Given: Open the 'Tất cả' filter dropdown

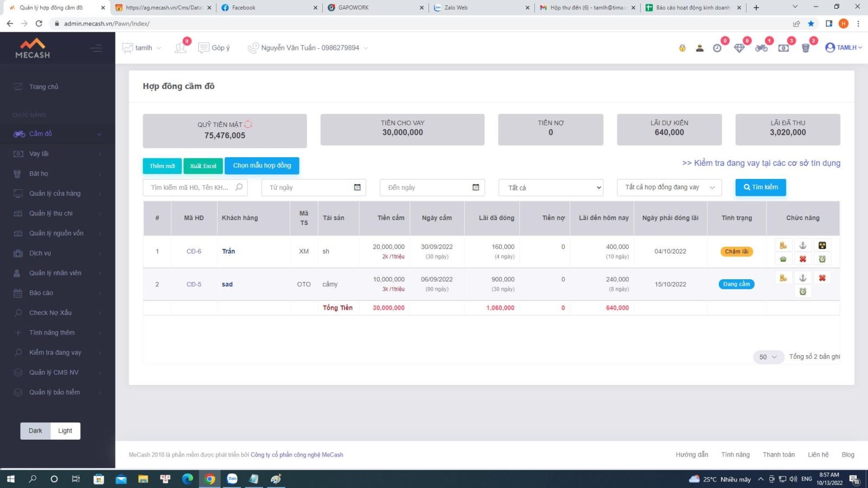Looking at the screenshot, I should pos(551,188).
